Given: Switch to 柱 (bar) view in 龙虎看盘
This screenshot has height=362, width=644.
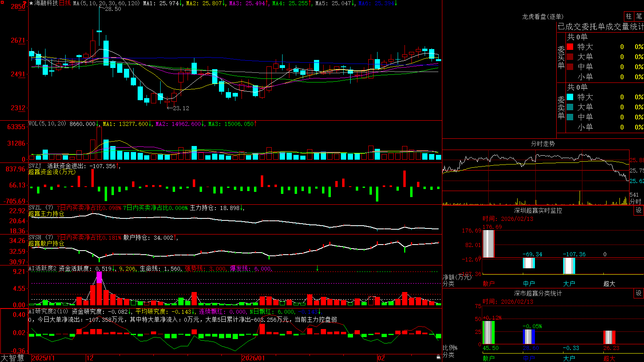Looking at the screenshot, I should pyautogui.click(x=629, y=16).
